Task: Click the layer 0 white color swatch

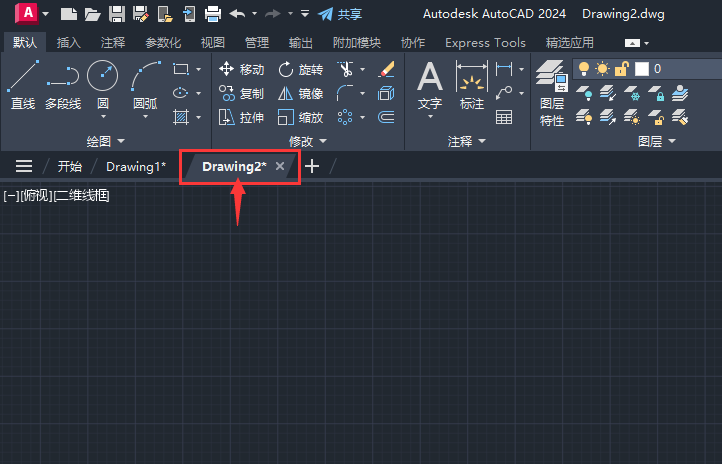Action: [x=641, y=69]
